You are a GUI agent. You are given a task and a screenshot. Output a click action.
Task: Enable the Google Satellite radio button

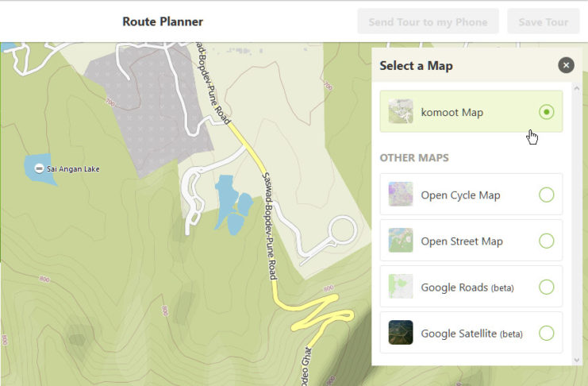pyautogui.click(x=546, y=333)
